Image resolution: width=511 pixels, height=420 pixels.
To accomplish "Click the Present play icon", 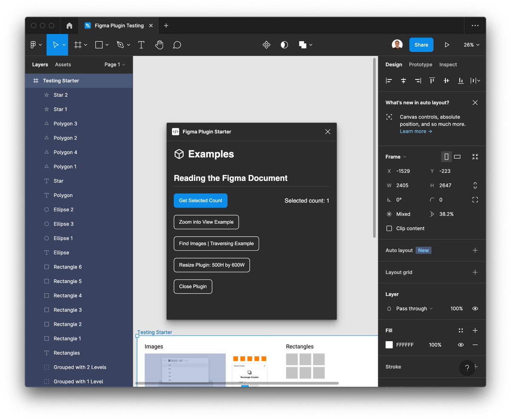I will click(447, 45).
